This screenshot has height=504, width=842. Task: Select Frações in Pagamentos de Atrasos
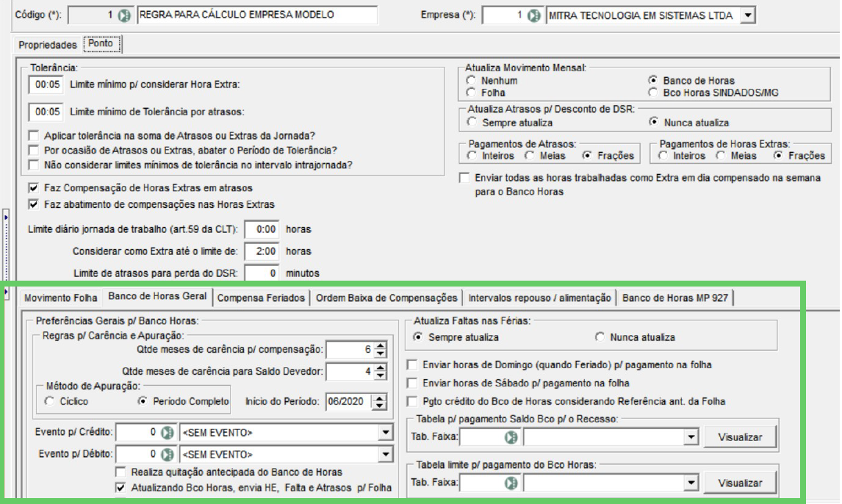point(587,155)
